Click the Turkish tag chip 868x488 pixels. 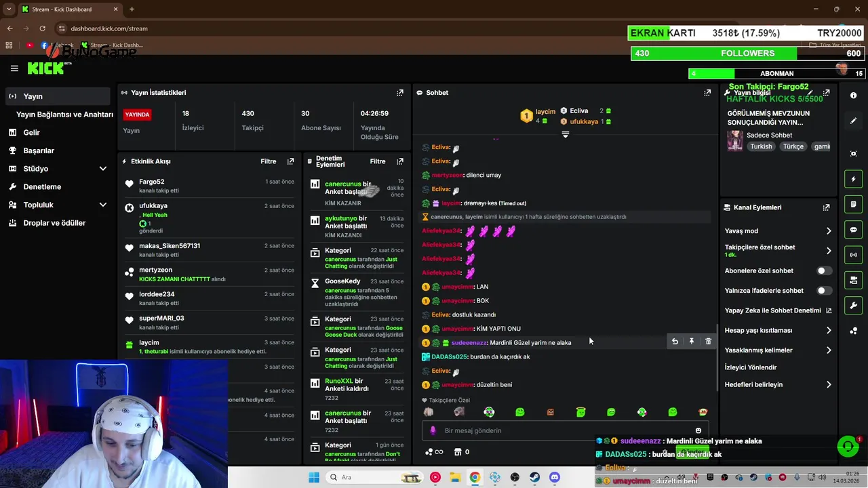[761, 146]
